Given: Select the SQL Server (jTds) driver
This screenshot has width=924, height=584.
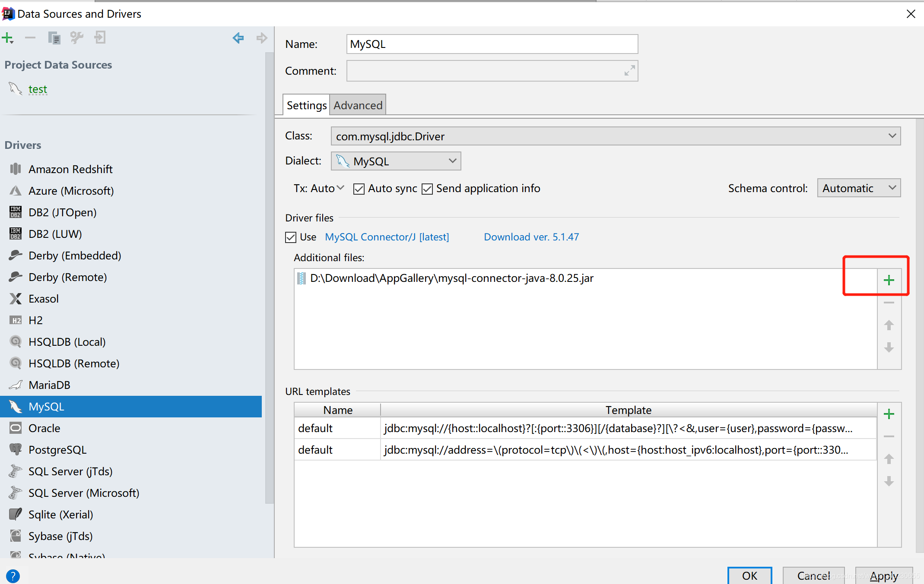Looking at the screenshot, I should point(131,471).
